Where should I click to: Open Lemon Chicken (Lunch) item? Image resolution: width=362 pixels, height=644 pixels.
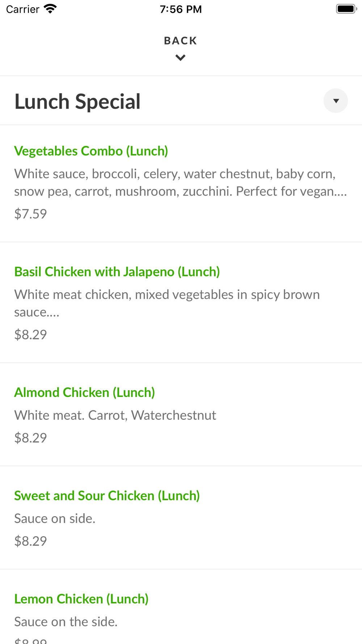point(81,599)
